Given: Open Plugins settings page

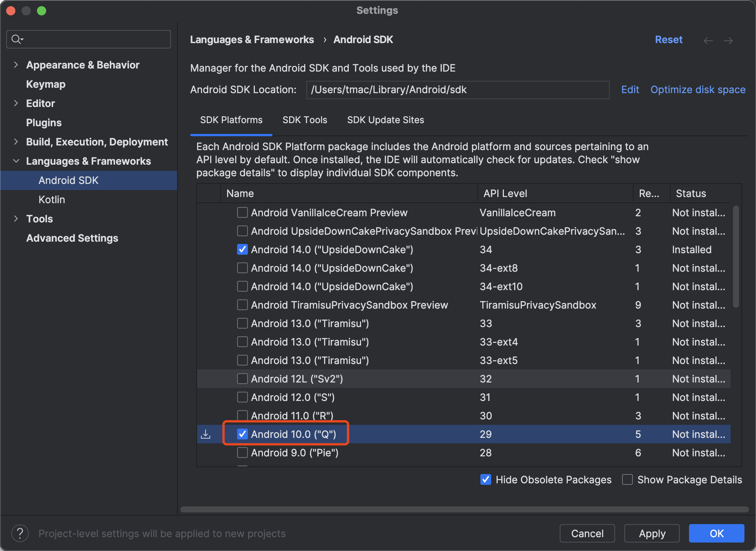Looking at the screenshot, I should tap(44, 122).
